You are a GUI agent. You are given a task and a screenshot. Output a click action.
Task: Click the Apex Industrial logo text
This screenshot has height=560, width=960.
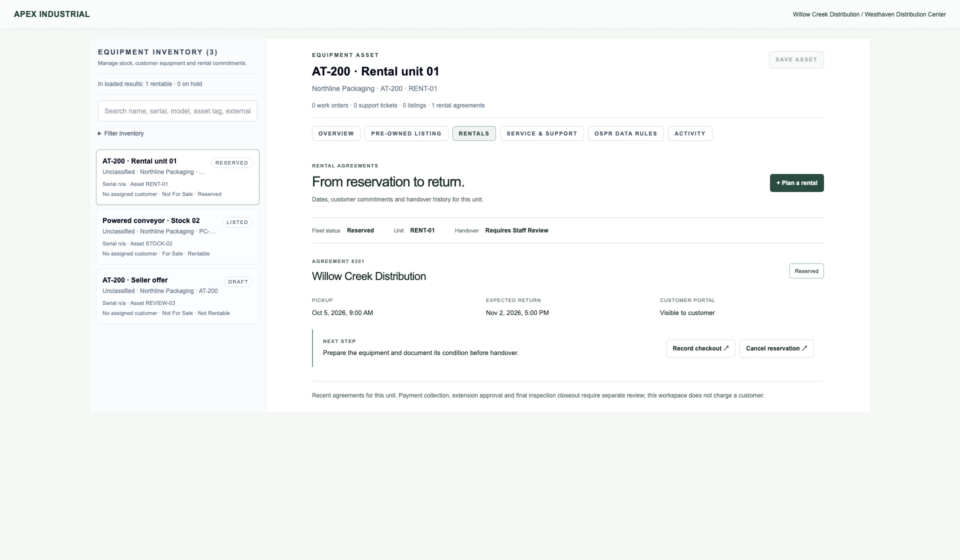point(52,14)
